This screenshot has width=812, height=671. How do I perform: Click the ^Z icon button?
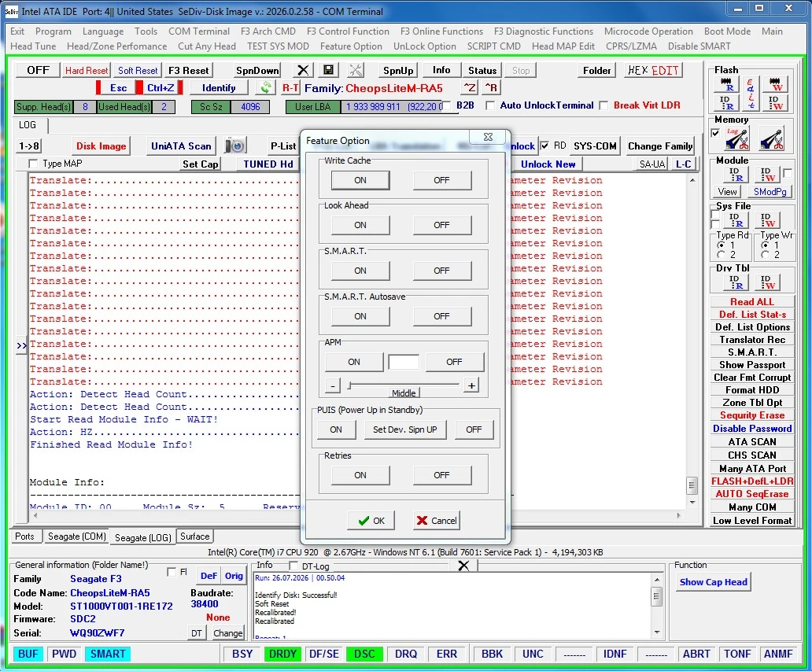click(x=469, y=87)
